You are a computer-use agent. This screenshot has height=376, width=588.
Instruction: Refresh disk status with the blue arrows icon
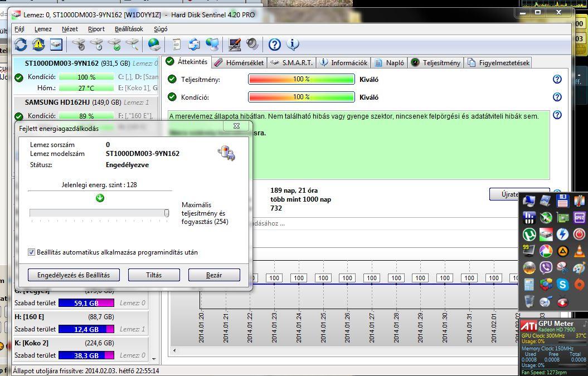[x=21, y=45]
